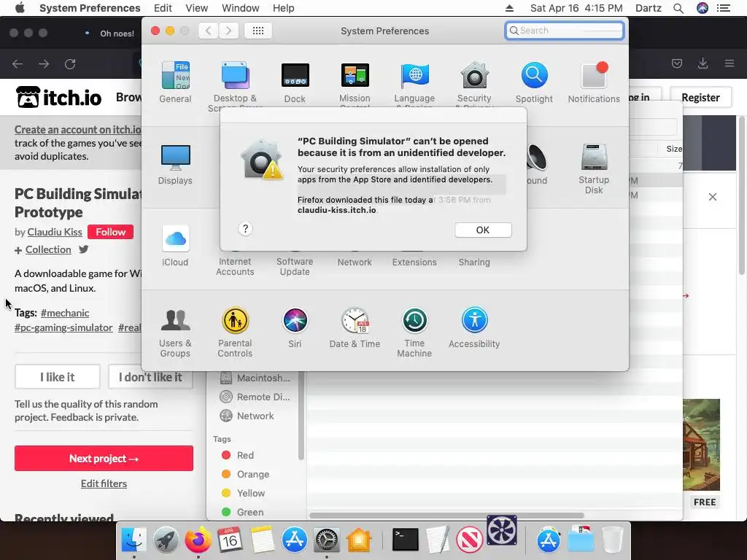Go forward in System Preferences
Screen dimensions: 747x560
228,31
